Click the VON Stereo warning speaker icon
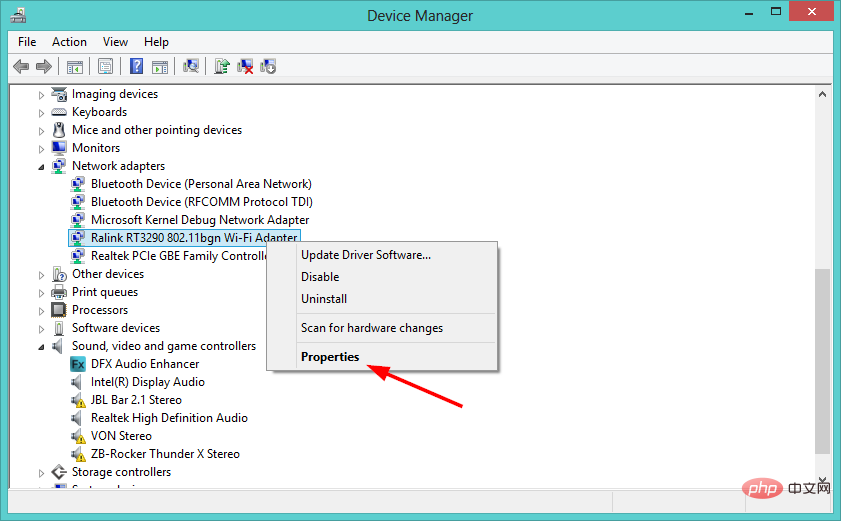This screenshot has height=521, width=841. [78, 436]
